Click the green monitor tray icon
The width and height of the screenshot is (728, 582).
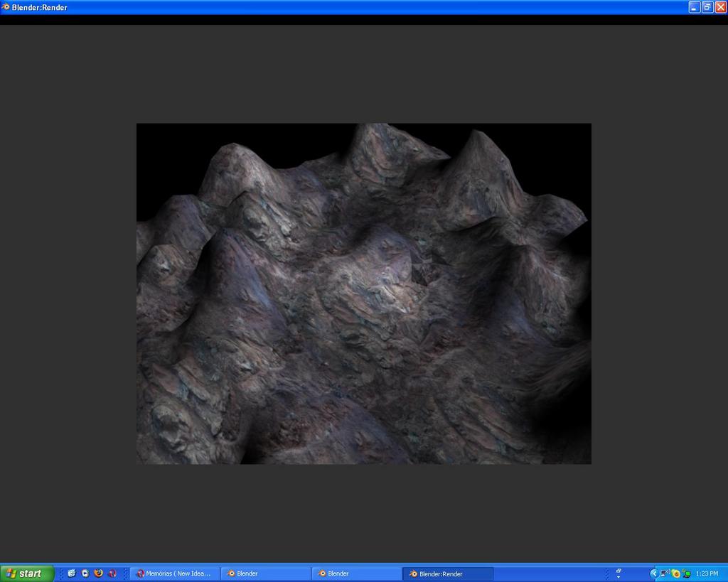click(686, 573)
